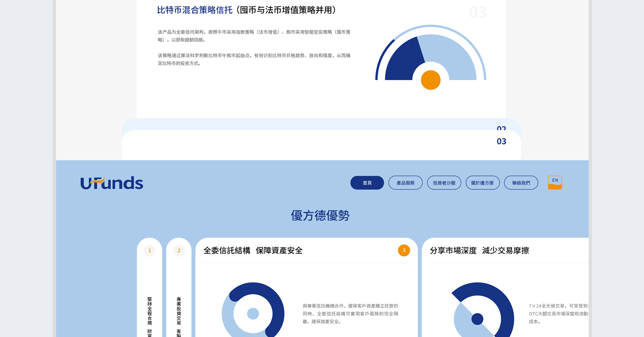Click vertical text 專業投資交易
The height and width of the screenshot is (337, 644).
179,311
